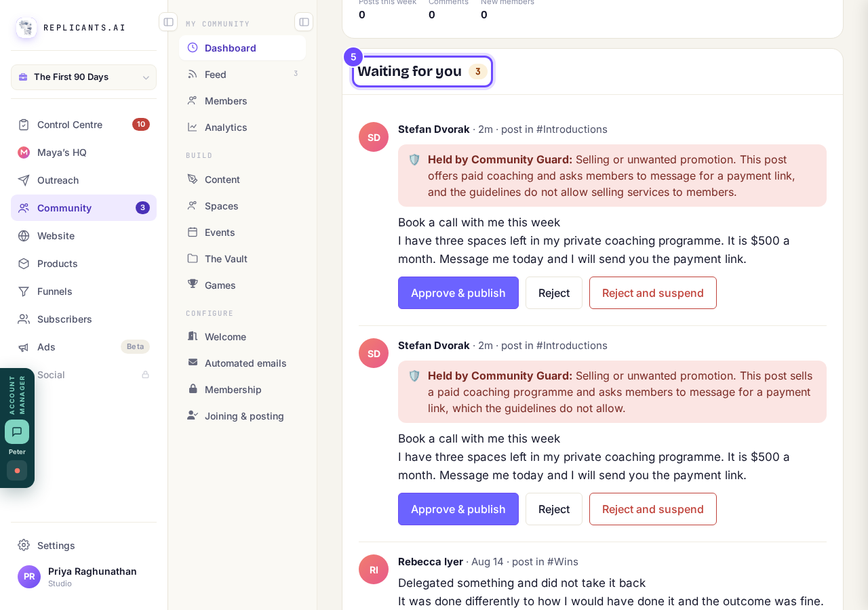The height and width of the screenshot is (610, 868).
Task: Open the community Members list
Action: coord(242,101)
